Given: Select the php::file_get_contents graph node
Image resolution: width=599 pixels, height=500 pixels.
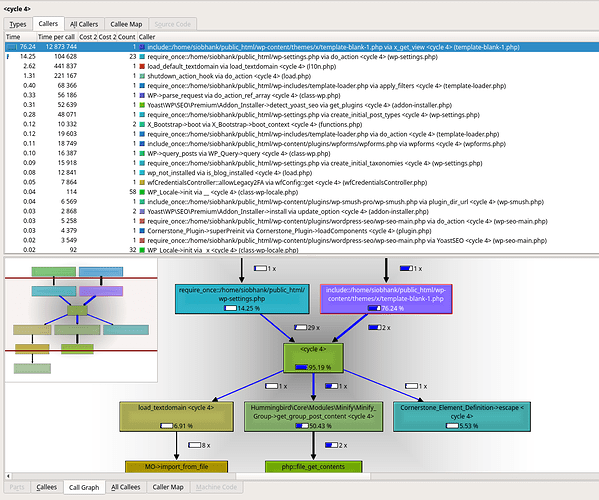Looking at the screenshot, I should pyautogui.click(x=313, y=466).
